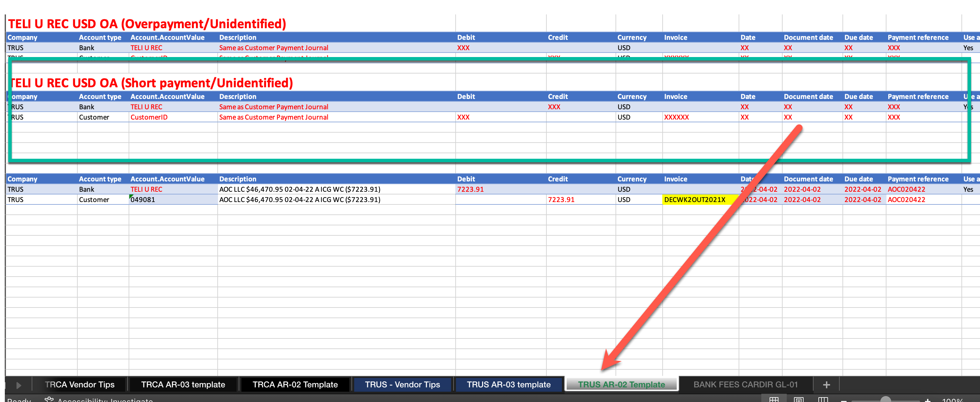This screenshot has width=980, height=402.
Task: Click the sheet tab scroll arrow
Action: pos(19,385)
